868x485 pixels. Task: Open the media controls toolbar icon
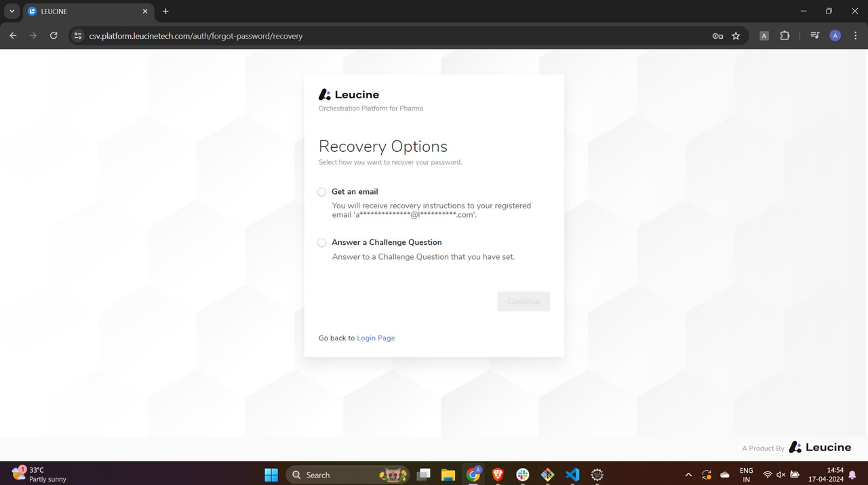click(x=815, y=36)
